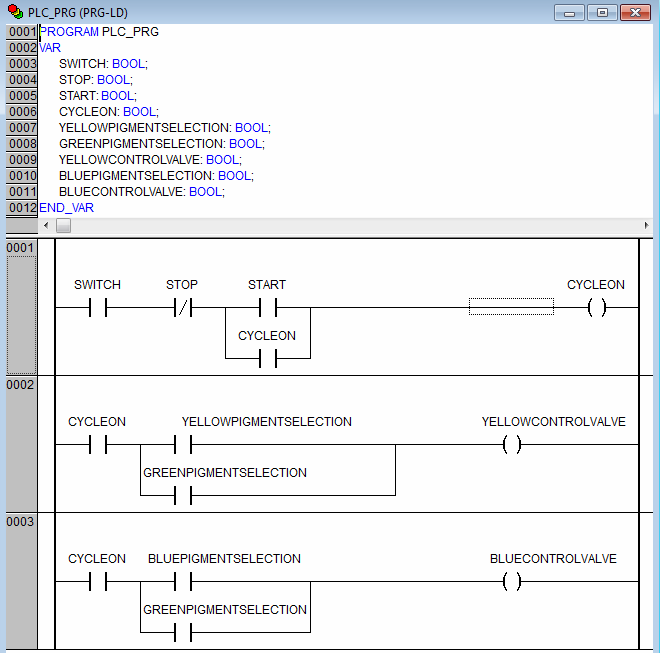Click the CYCLEON: BOOL declaration line
The width and height of the screenshot is (660, 653).
[109, 112]
